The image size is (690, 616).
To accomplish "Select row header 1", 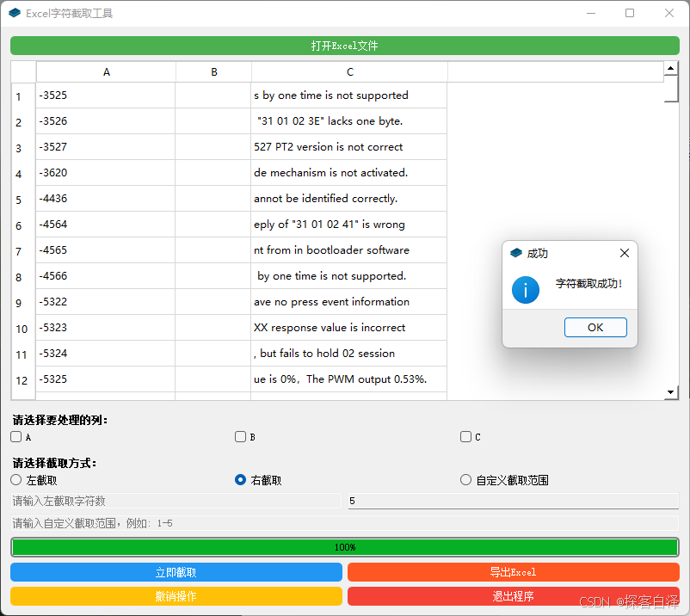I will 23,95.
